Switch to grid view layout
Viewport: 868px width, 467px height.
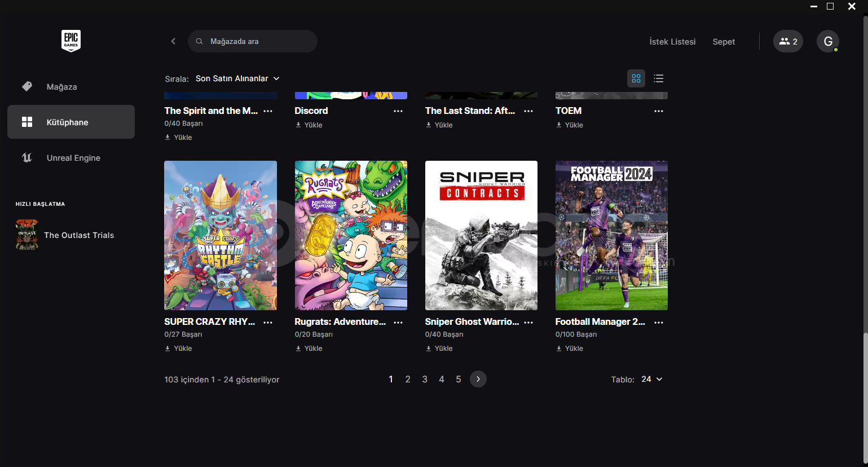(x=636, y=78)
